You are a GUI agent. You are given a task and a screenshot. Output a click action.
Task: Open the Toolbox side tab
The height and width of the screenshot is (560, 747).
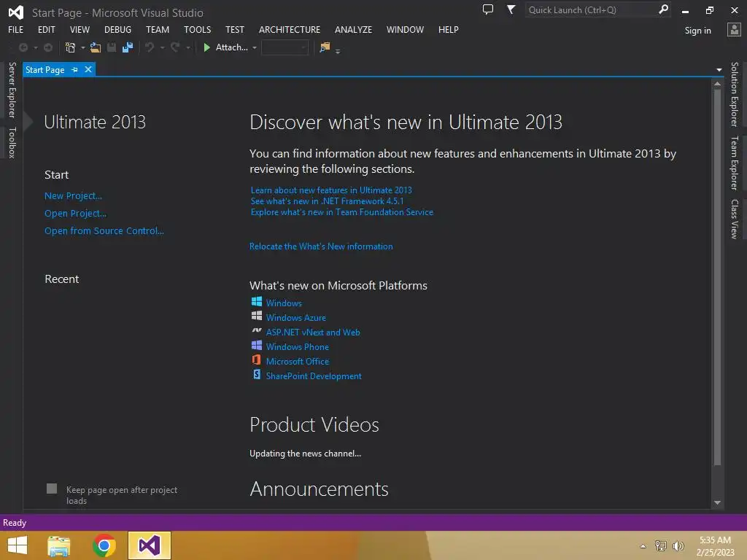[12, 142]
